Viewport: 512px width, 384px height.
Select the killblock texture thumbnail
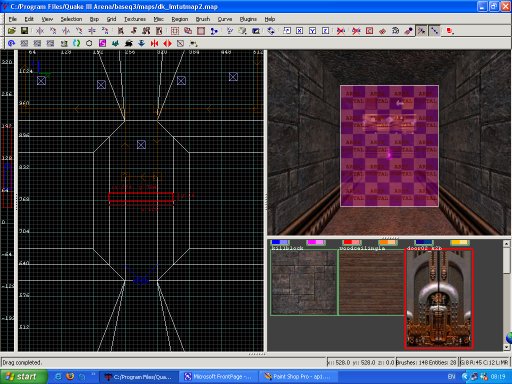pyautogui.click(x=304, y=282)
